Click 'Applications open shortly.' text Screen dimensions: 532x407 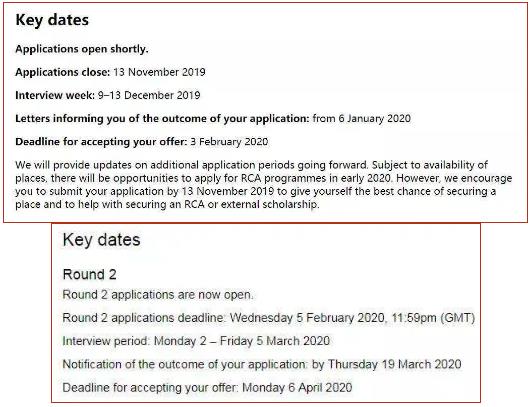click(x=82, y=49)
